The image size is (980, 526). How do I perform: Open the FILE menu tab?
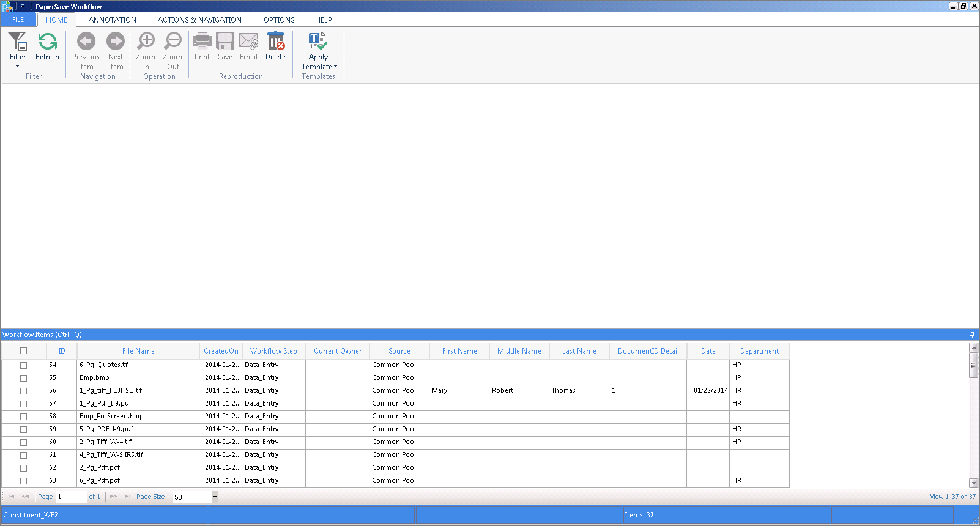pyautogui.click(x=18, y=20)
